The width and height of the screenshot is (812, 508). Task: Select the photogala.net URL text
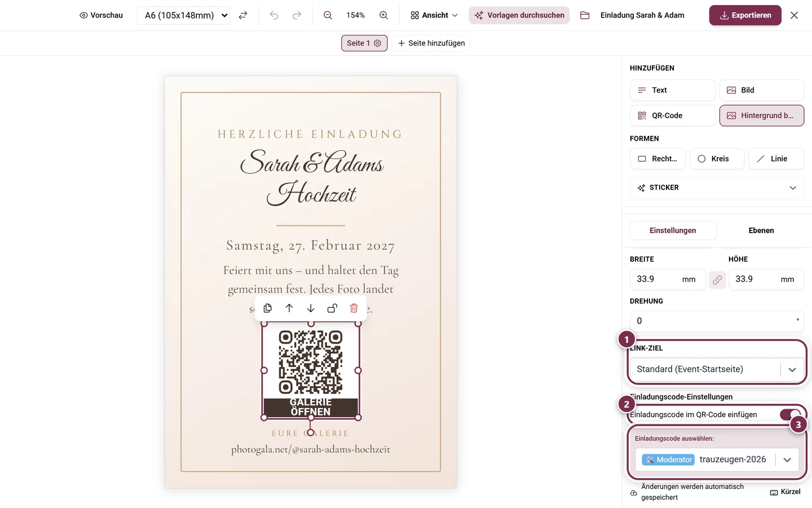[x=311, y=450]
